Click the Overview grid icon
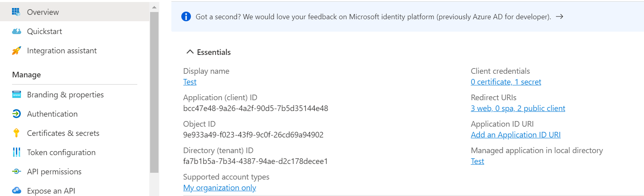The height and width of the screenshot is (196, 644). click(x=16, y=12)
